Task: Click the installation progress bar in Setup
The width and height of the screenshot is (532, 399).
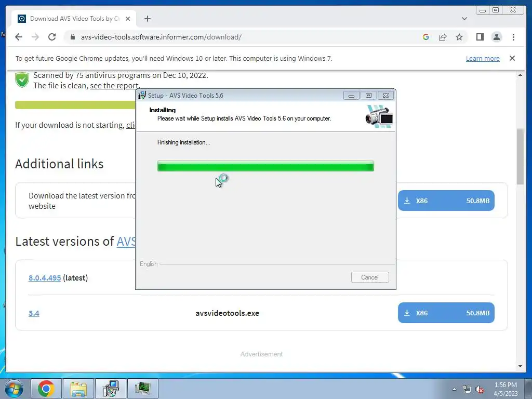Action: coord(265,166)
